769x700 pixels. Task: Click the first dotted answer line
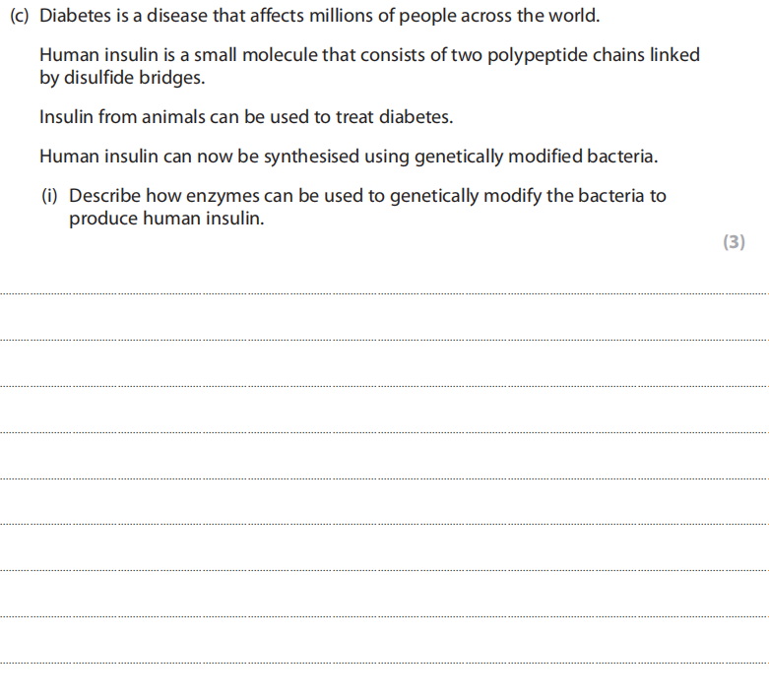click(384, 293)
